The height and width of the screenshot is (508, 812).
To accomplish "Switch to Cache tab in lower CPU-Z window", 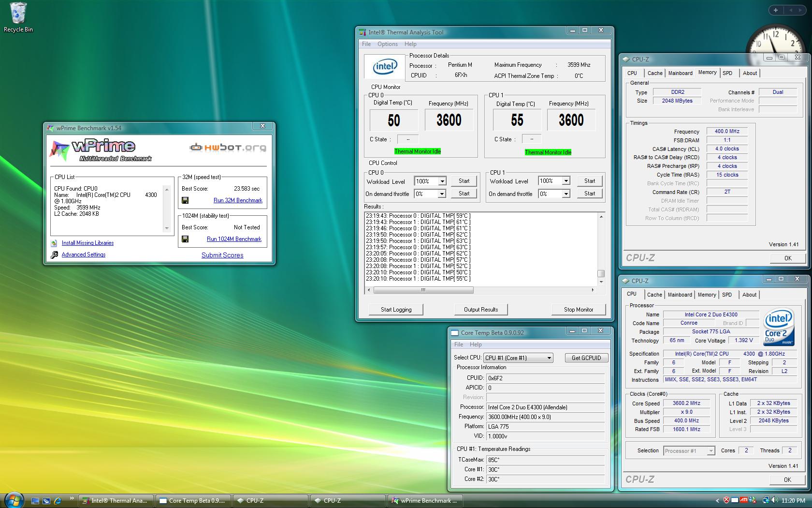I will point(654,295).
